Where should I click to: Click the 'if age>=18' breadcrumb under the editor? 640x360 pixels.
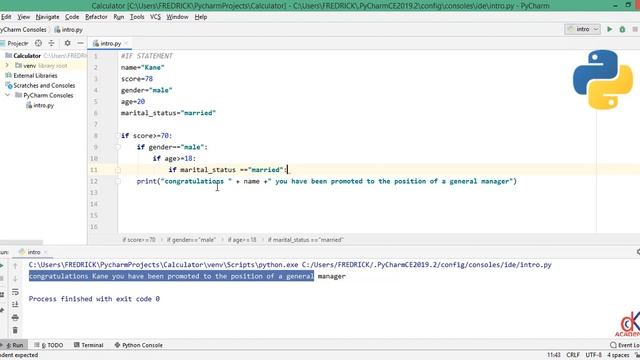(x=242, y=240)
